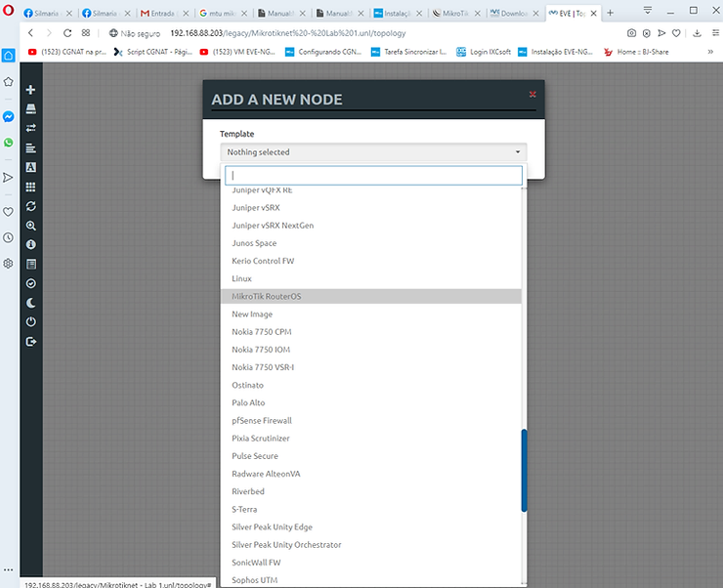Viewport: 723px width, 588px height.
Task: Choose Silver Peak Unity Orchestrator template
Action: 371,545
